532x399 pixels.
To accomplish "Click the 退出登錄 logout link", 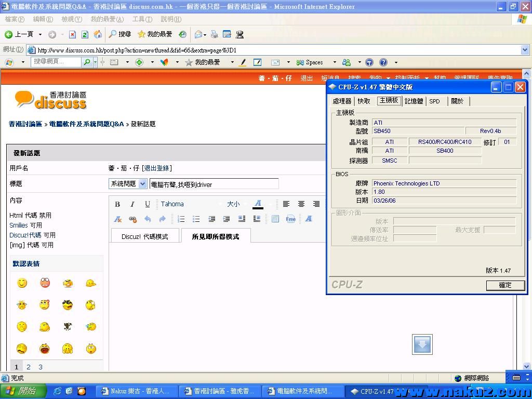I will (x=157, y=168).
